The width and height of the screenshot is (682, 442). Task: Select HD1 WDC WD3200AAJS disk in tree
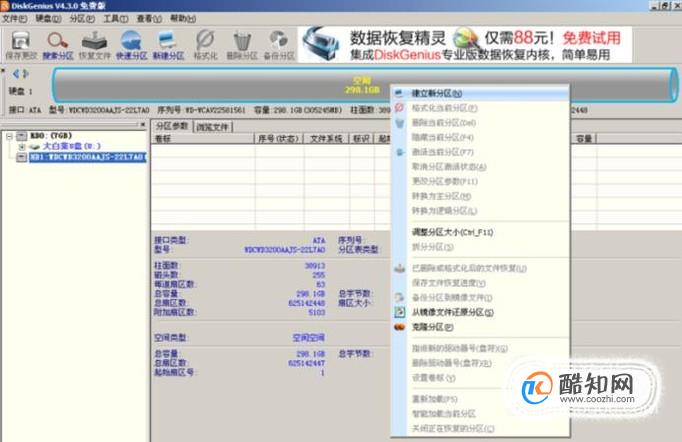point(87,157)
